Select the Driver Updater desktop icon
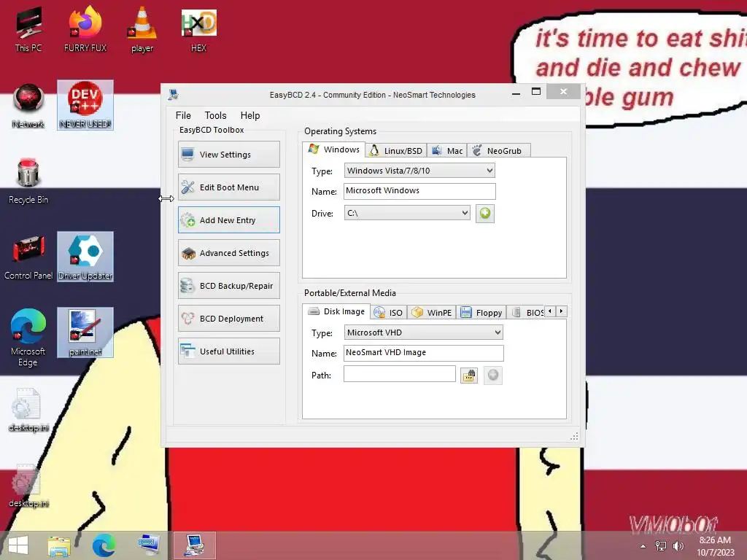Viewport: 747px width, 560px height. point(85,257)
